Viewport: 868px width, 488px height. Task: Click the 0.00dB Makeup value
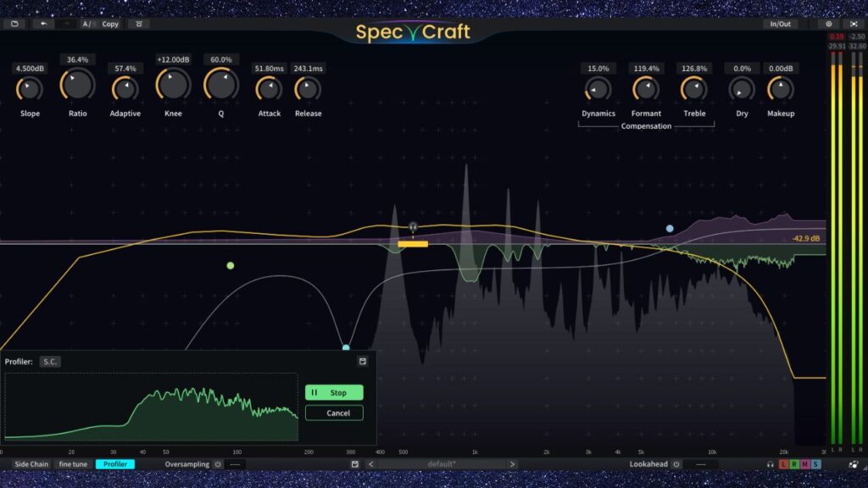click(781, 69)
